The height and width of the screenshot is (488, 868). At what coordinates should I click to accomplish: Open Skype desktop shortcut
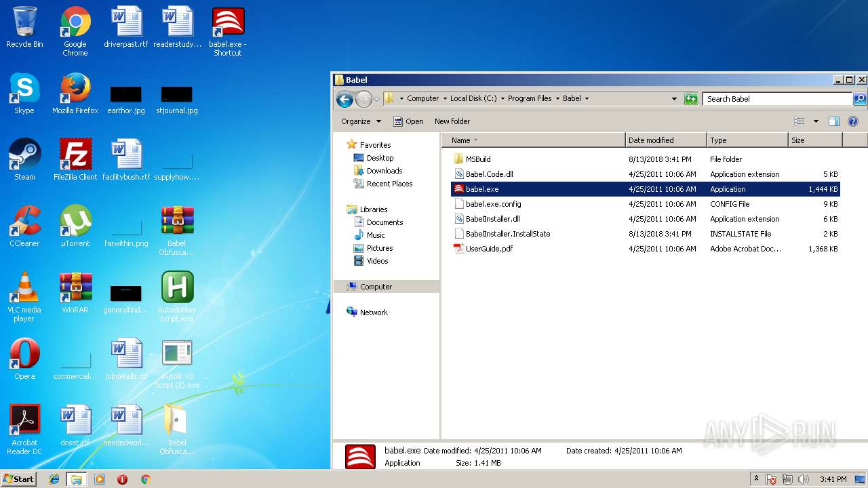coord(24,94)
